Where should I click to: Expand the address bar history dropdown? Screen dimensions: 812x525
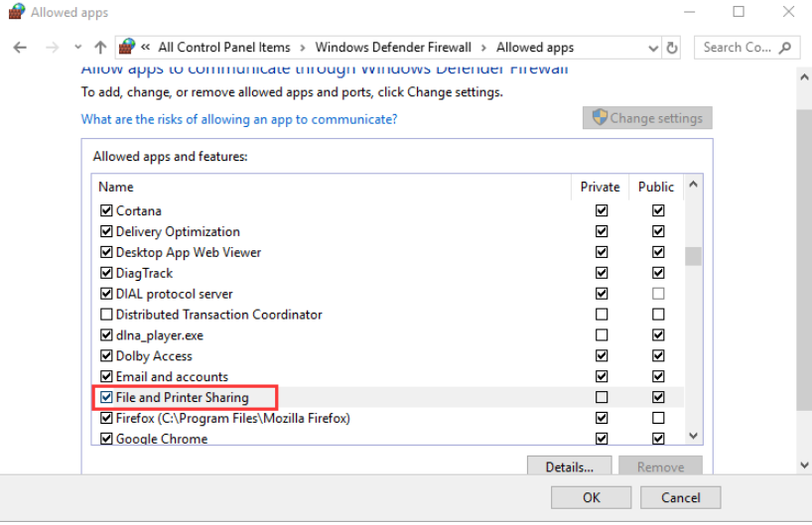(x=653, y=49)
